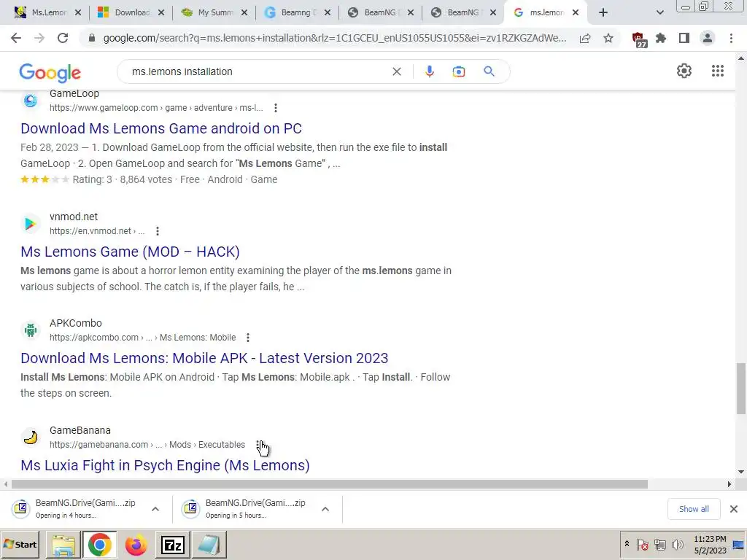Click the browser forward arrow
The height and width of the screenshot is (560, 747).
(39, 38)
